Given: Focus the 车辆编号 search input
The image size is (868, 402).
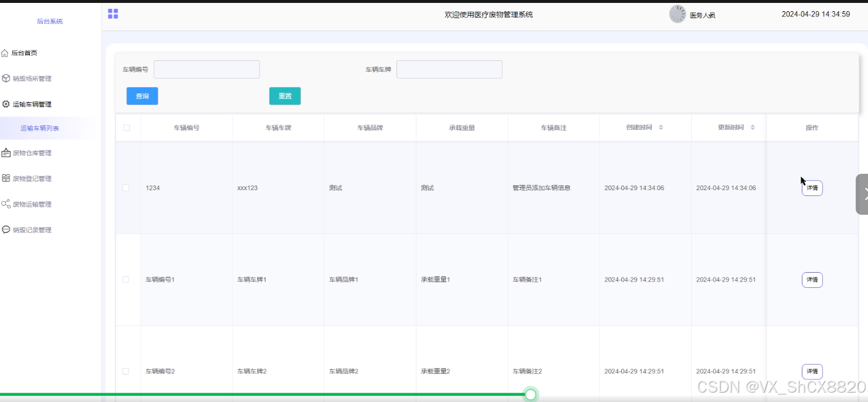Looking at the screenshot, I should coord(207,70).
